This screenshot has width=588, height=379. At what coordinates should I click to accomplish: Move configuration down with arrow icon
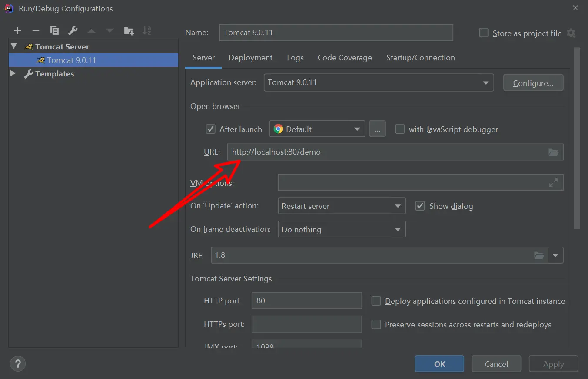110,31
